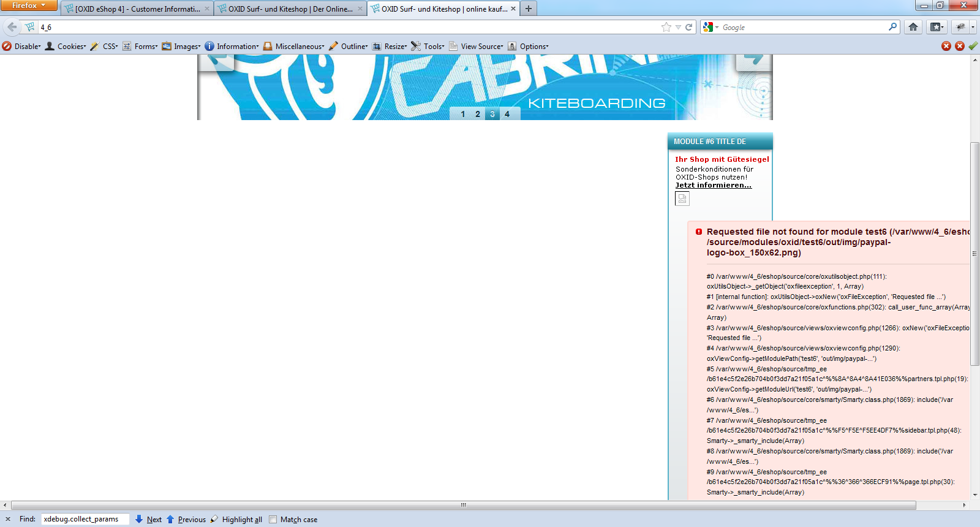Expand the Disable toolbar dropdown
980x527 pixels.
coord(22,47)
